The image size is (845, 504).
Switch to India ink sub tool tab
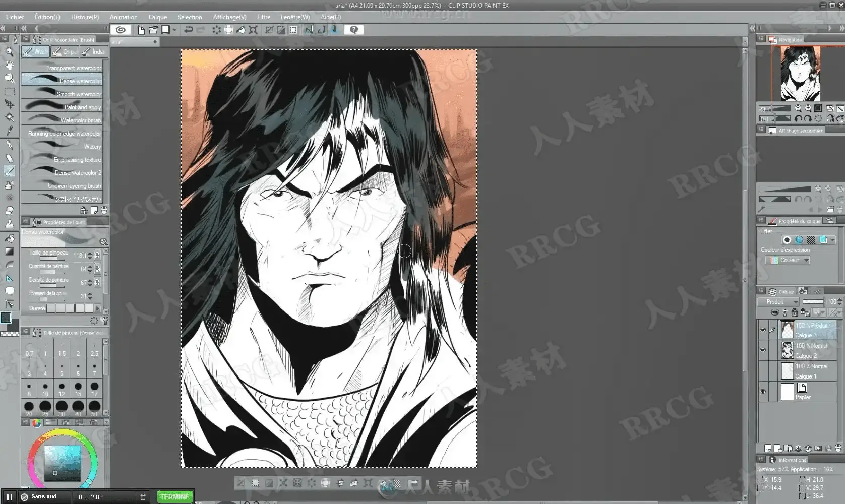(93, 51)
